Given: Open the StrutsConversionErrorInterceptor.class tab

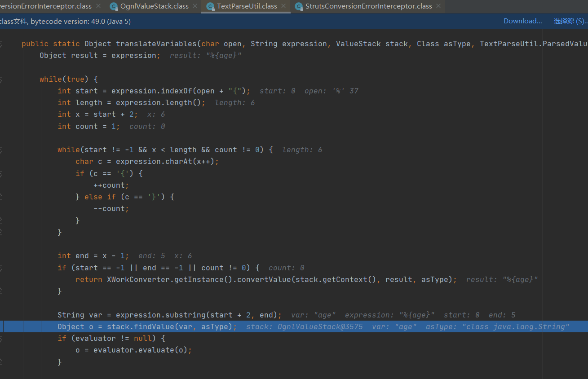Looking at the screenshot, I should (x=368, y=6).
